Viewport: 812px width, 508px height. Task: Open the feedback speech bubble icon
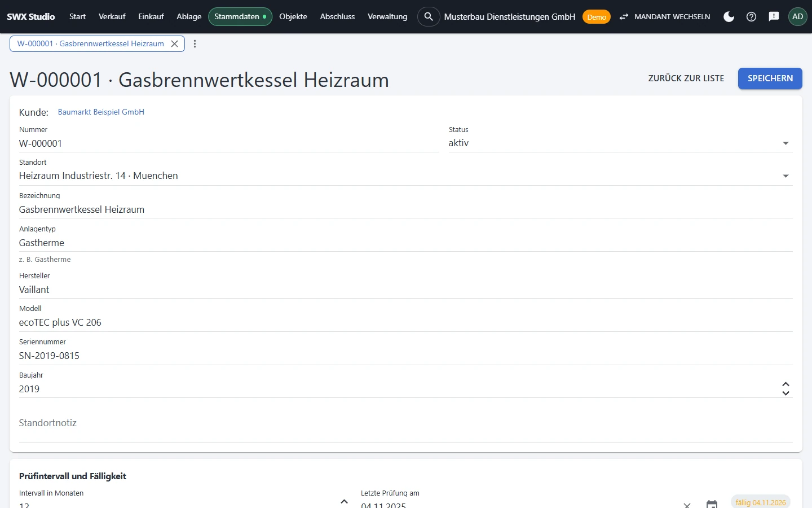[774, 17]
